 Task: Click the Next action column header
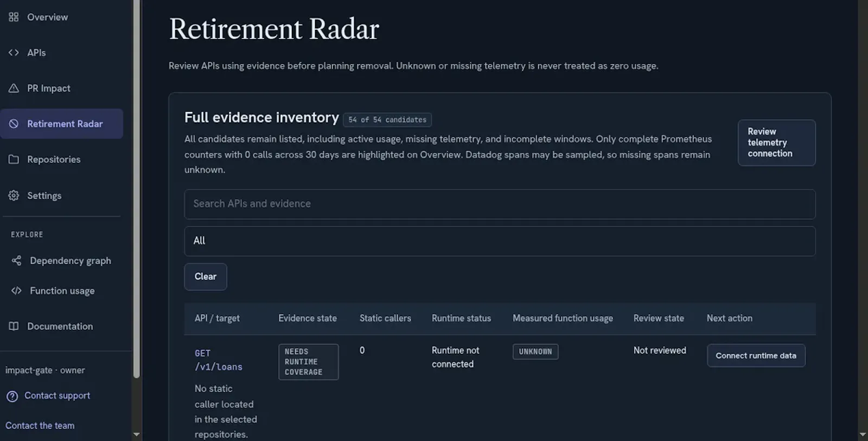pos(729,318)
